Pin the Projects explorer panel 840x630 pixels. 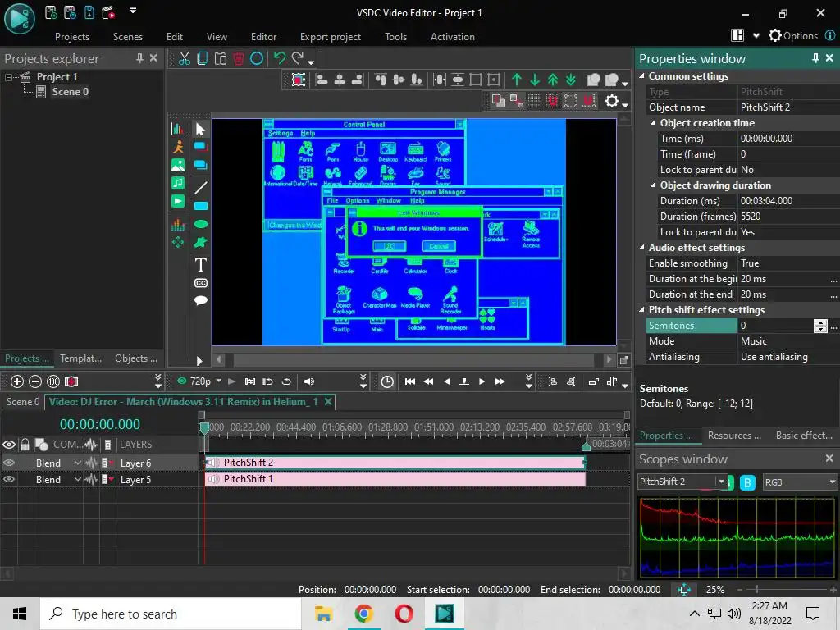tap(139, 58)
